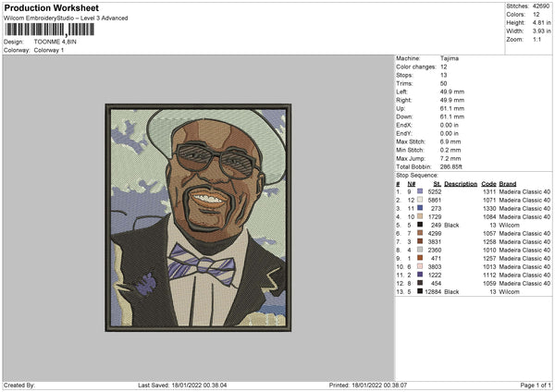Click the "St." column header
555x392 pixels.
(437, 184)
